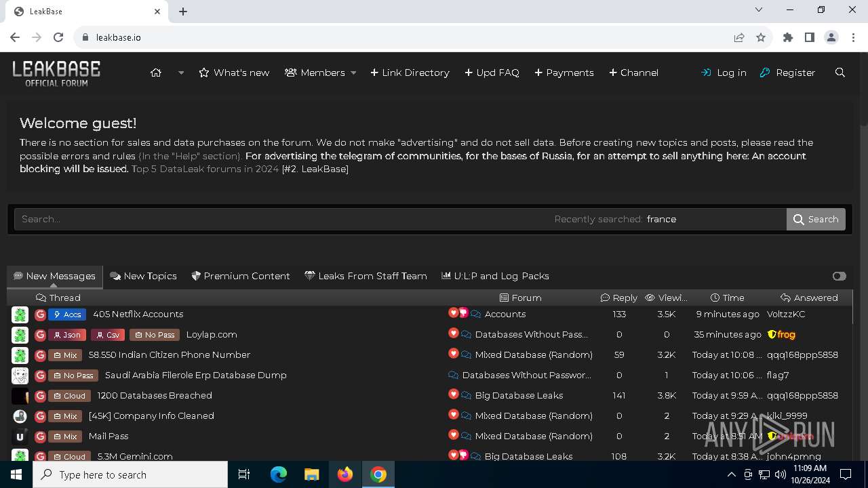
Task: Click browser Back arrow
Action: [x=15, y=37]
